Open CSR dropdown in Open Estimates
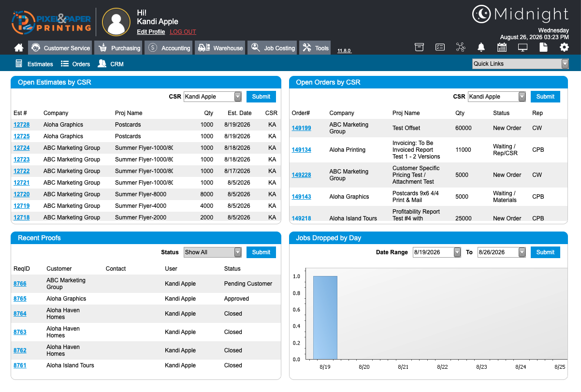 213,97
